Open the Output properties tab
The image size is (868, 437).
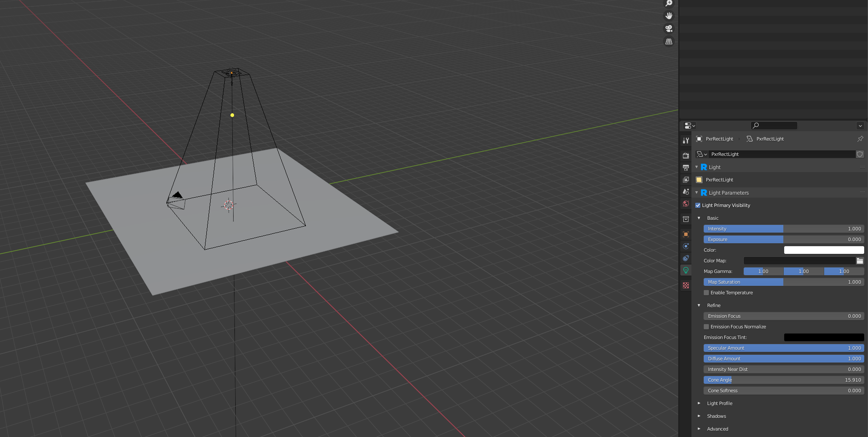tap(686, 167)
